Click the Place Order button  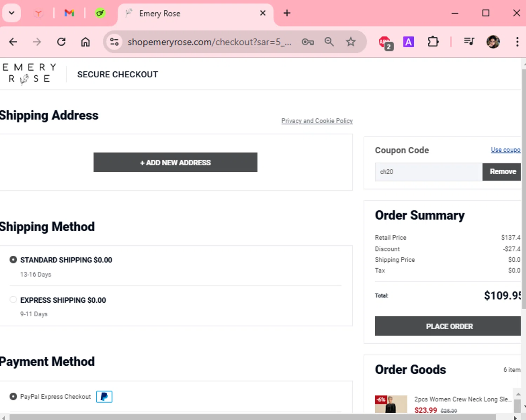[x=448, y=326]
